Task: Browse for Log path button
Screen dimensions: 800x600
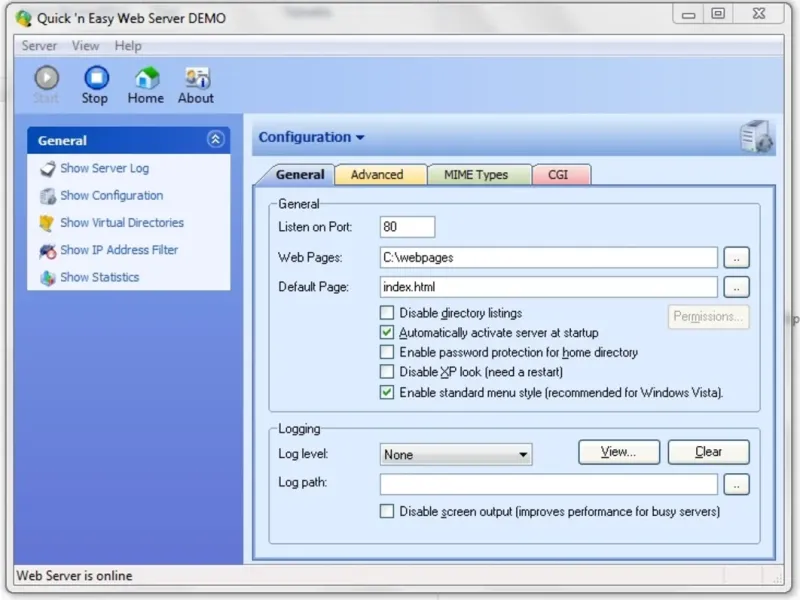Action: [736, 485]
